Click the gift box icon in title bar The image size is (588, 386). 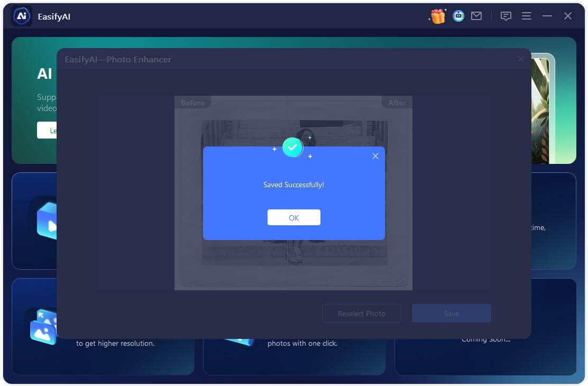pyautogui.click(x=437, y=16)
